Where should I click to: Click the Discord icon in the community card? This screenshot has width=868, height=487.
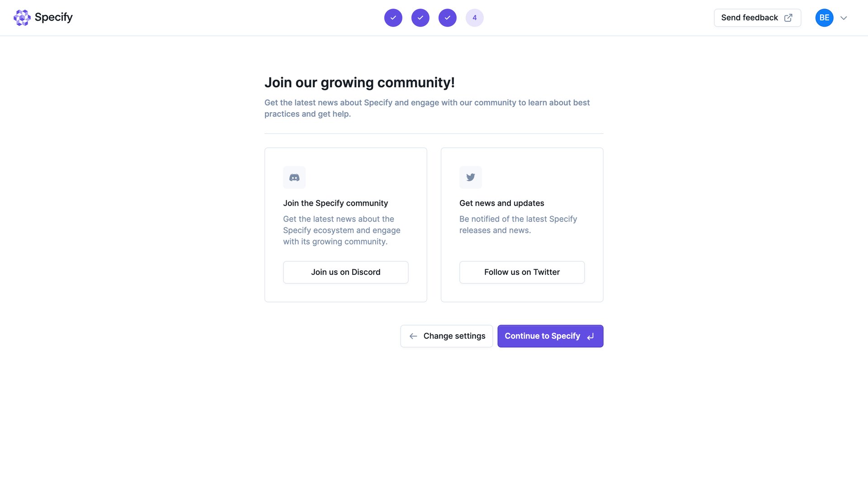coord(294,177)
